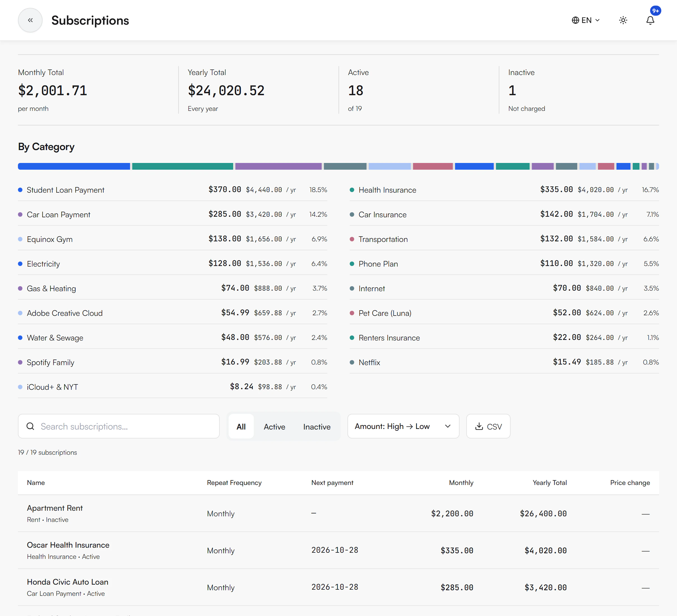Viewport: 677px width, 616px height.
Task: Collapse sidebar with double-chevron button
Action: 30,20
